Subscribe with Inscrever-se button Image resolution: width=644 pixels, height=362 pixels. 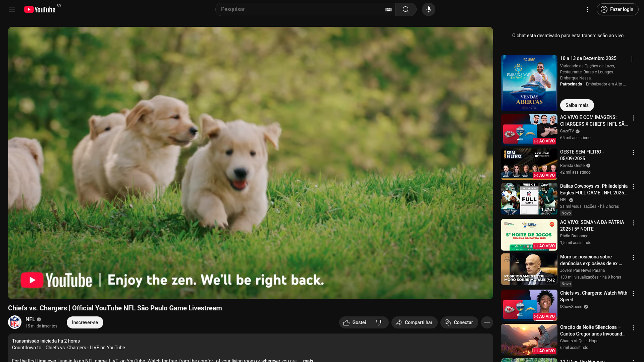pos(85,322)
